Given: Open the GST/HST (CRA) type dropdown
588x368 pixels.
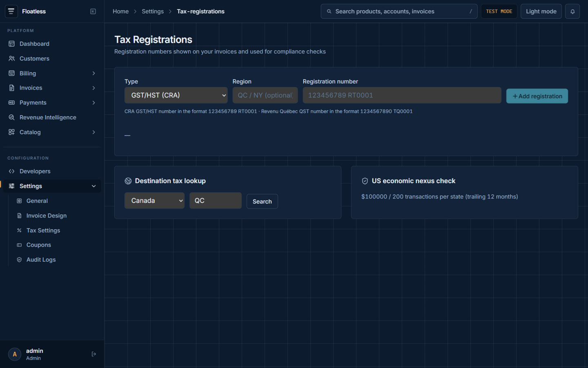Looking at the screenshot, I should click(176, 95).
